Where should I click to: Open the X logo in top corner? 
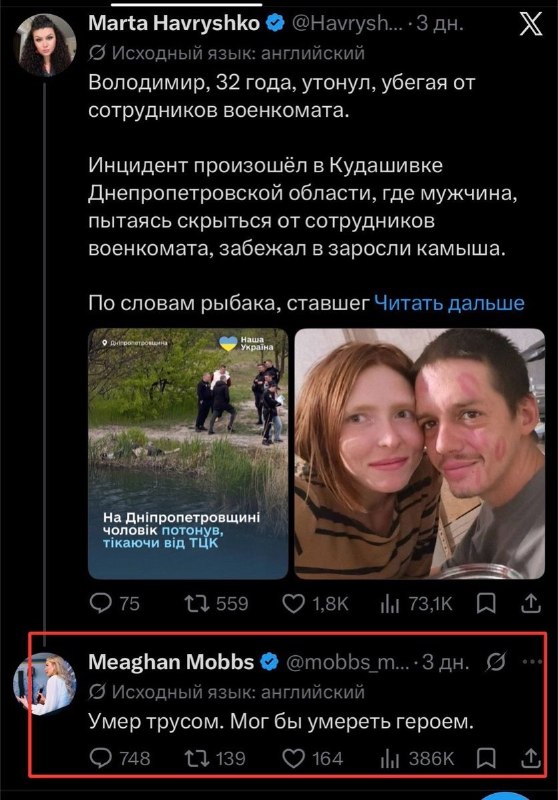[x=530, y=24]
